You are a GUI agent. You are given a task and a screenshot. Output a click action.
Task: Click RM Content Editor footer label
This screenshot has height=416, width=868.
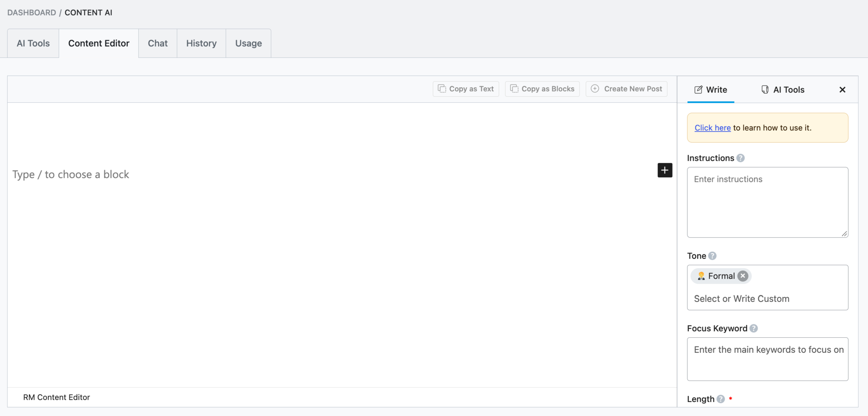tap(57, 397)
